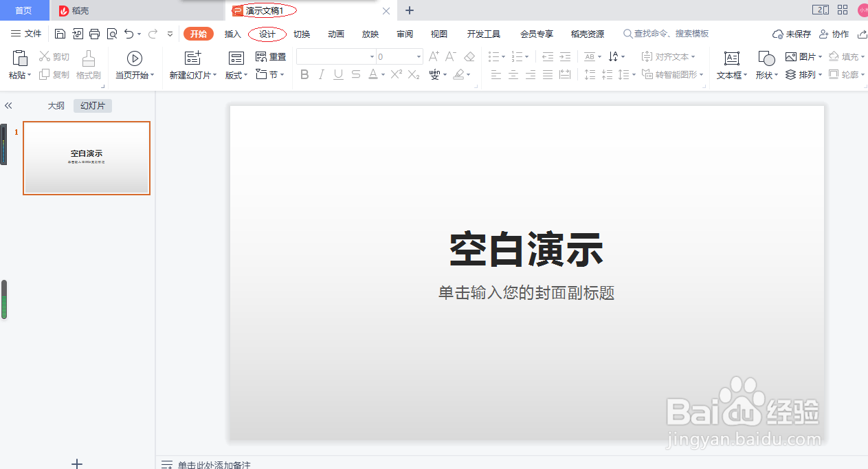Click the Undo arrow icon
The width and height of the screenshot is (868, 469).
(x=129, y=34)
